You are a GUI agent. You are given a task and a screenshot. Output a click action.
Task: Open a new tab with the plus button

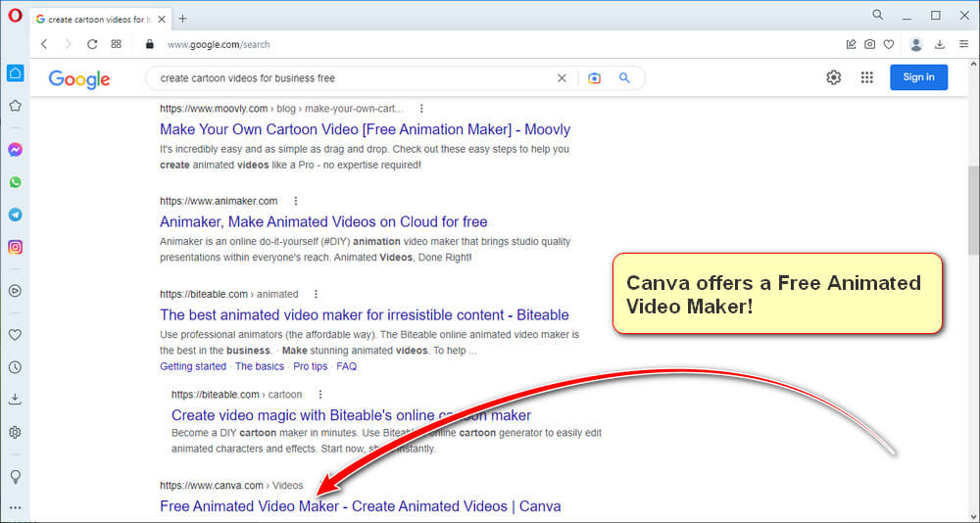pos(182,19)
